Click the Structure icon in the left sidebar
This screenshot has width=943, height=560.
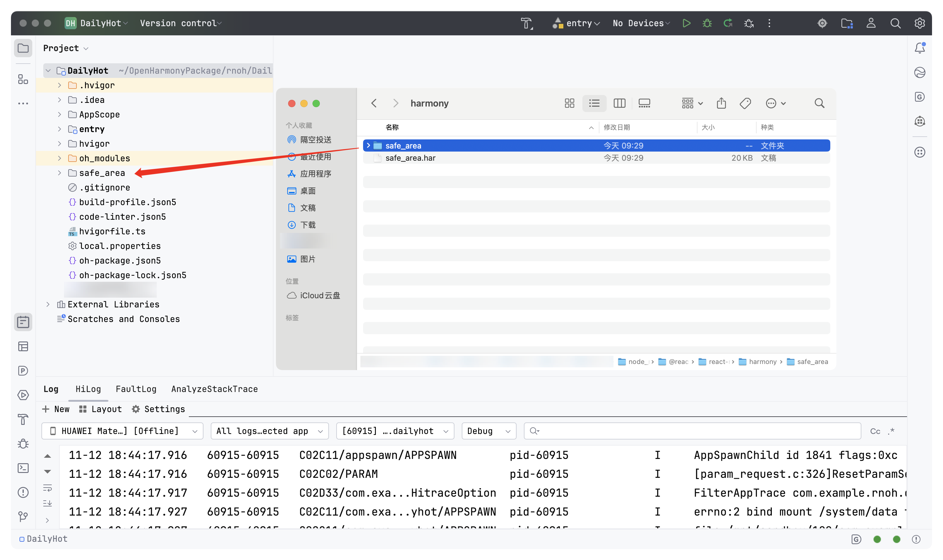[23, 79]
